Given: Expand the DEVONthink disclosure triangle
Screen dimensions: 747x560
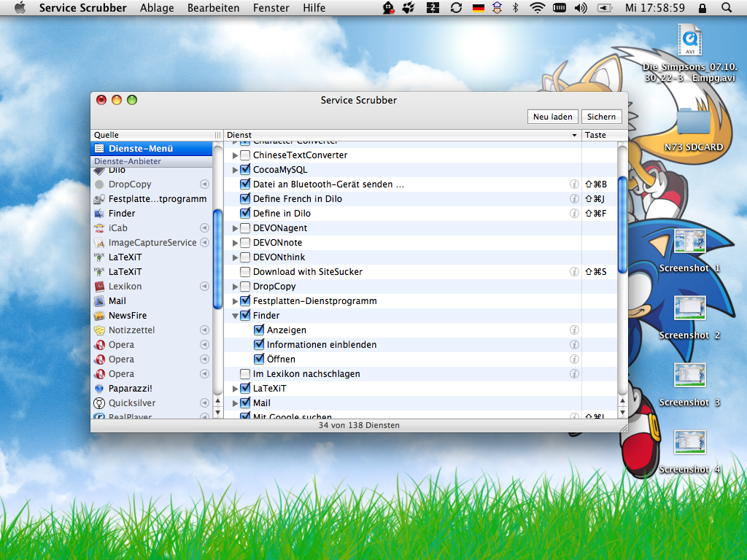Looking at the screenshot, I should coord(235,257).
